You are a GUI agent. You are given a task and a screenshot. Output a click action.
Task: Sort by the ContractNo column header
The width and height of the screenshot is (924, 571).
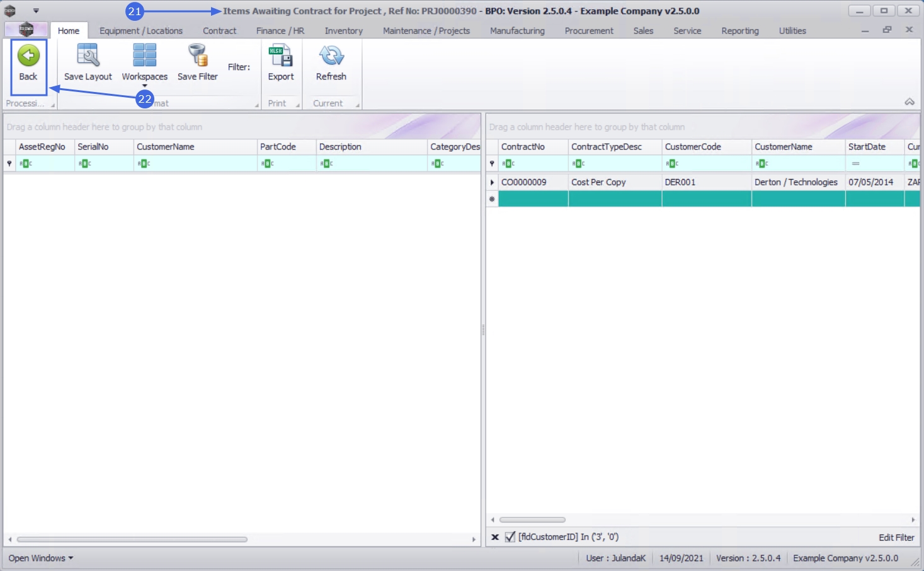click(x=533, y=147)
